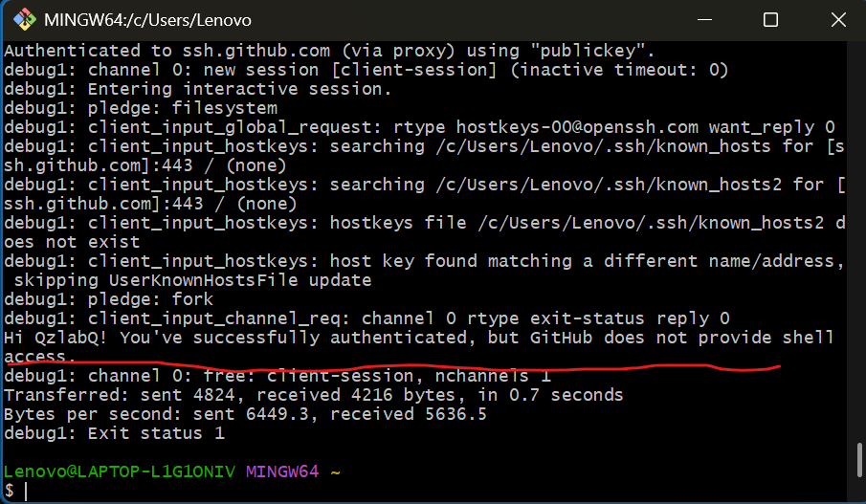Click the green Lenovo@LAPTOP-L1G1ONIV username text
866x504 pixels.
(x=120, y=471)
